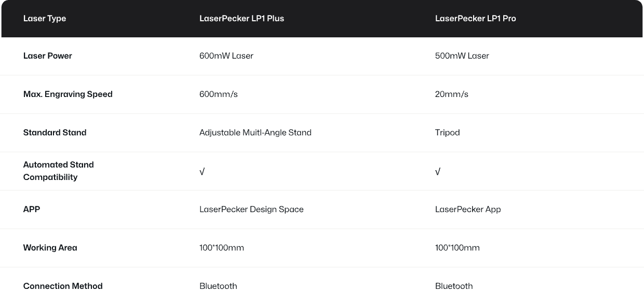The image size is (644, 305).
Task: Click the 20mm/s speed value
Action: coord(452,94)
